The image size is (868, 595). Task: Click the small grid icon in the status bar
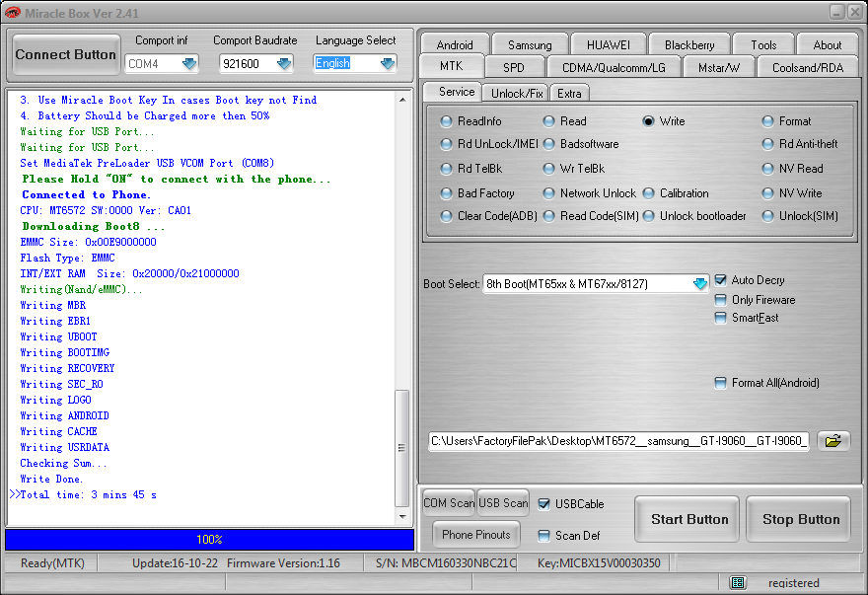(x=738, y=582)
